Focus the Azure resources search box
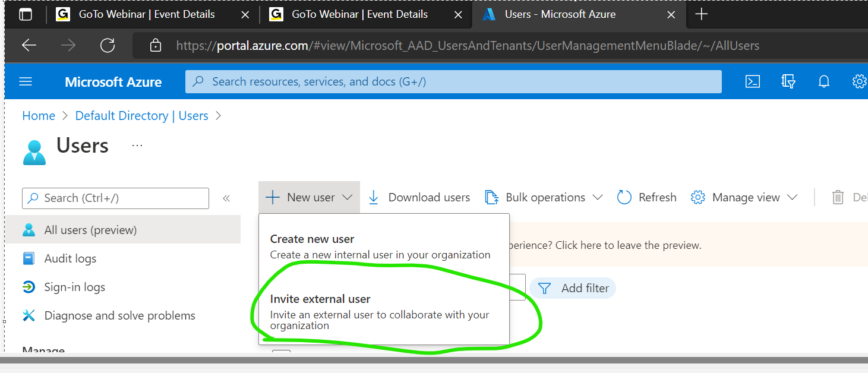This screenshot has height=373, width=868. (453, 81)
